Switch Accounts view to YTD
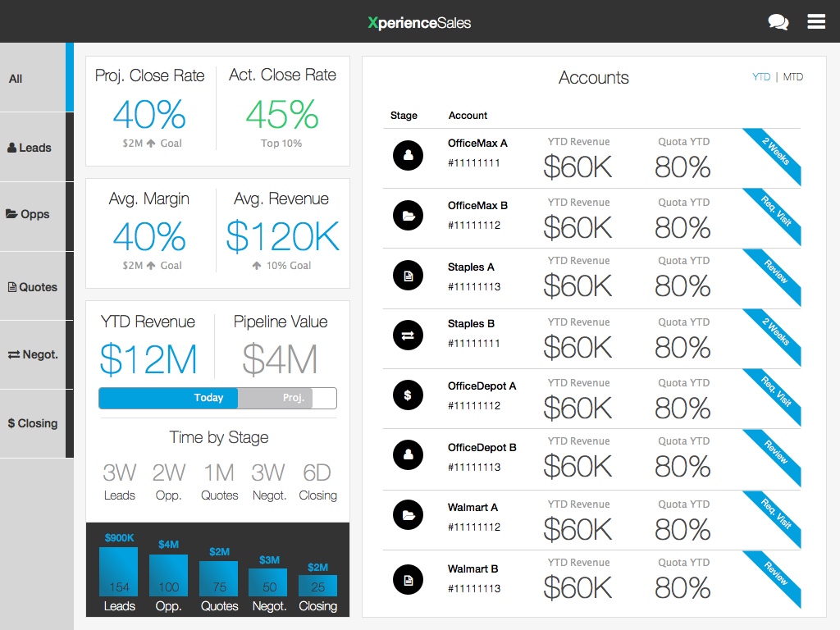Image resolution: width=840 pixels, height=630 pixels. (x=760, y=76)
